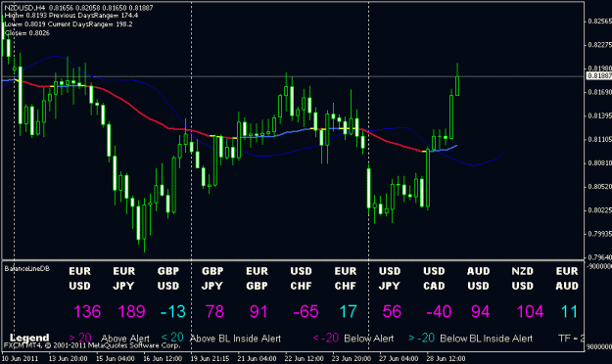The image size is (612, 364).
Task: Click the value -13 under GBP USD
Action: [173, 311]
